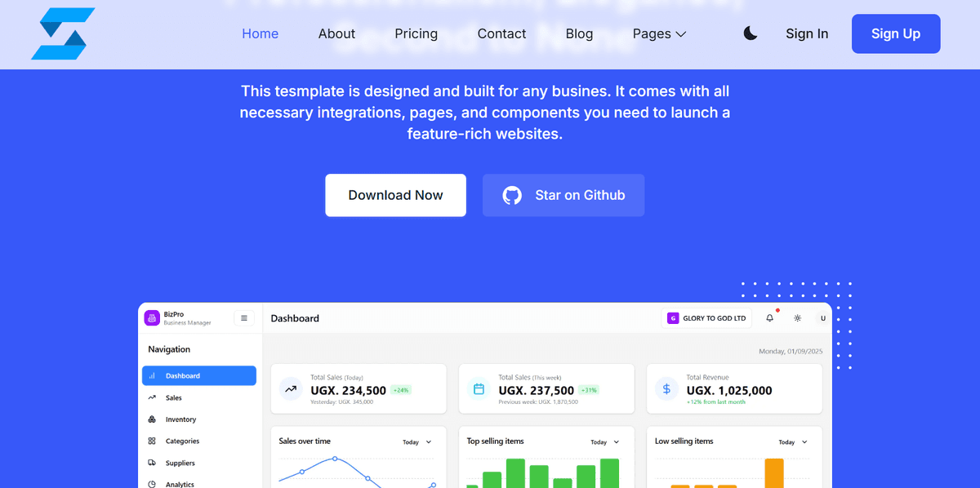This screenshot has height=488, width=980.
Task: Click the user avatar U icon
Action: tap(822, 318)
